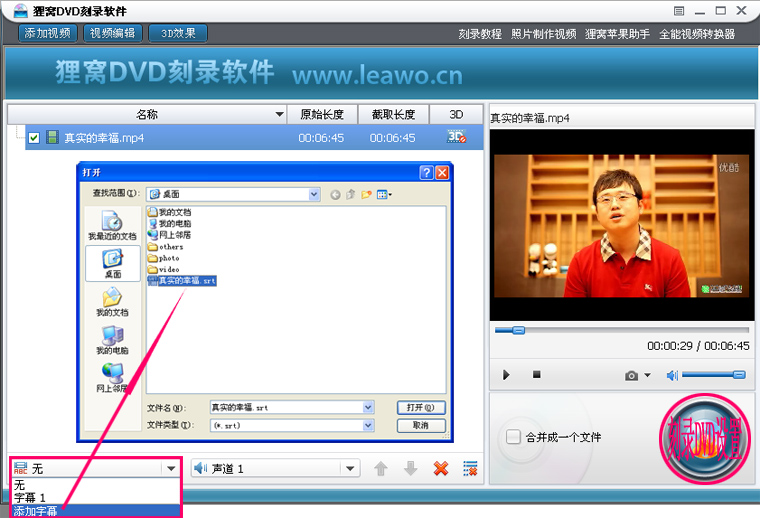Click the video preview image

[622, 225]
